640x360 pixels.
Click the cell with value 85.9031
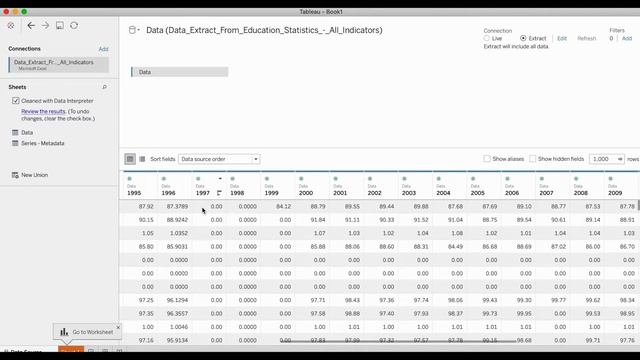177,247
